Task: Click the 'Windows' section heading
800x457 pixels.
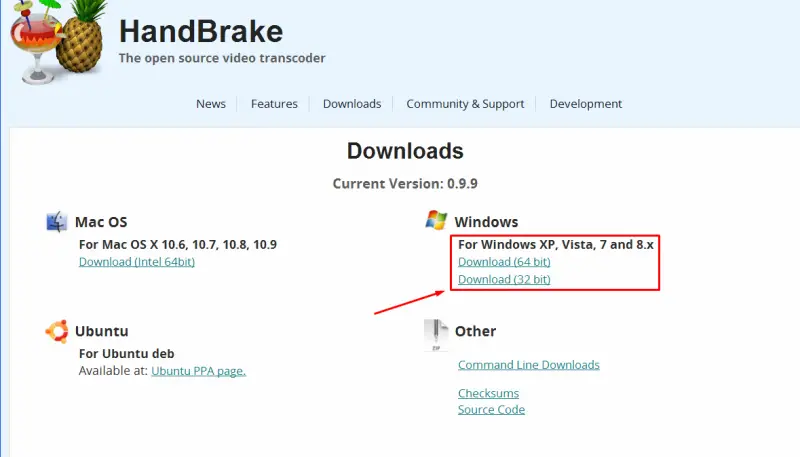Action: click(486, 222)
